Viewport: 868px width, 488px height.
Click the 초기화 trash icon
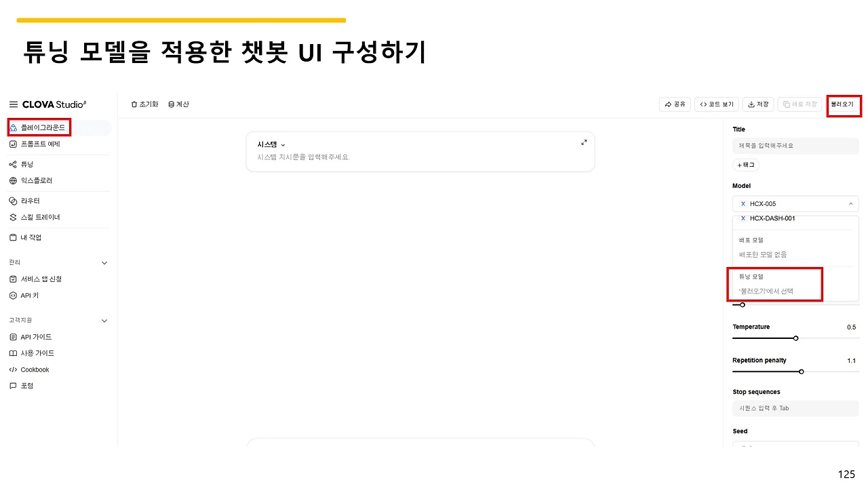[144, 104]
